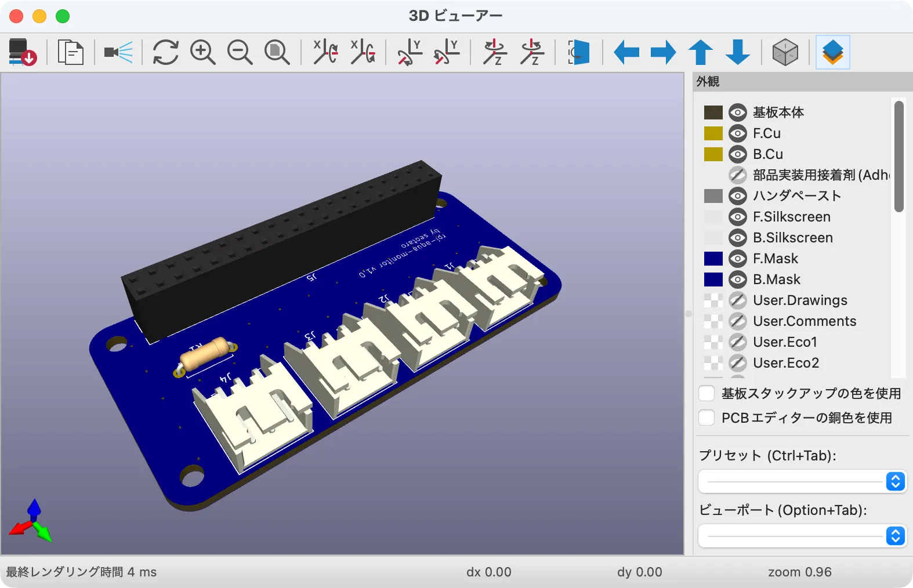Screen dimensions: 913x588
Task: Click the 外観 panel header
Action: pos(803,82)
